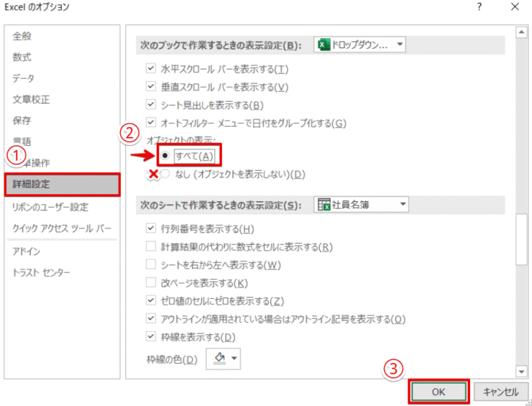Select 詳細設定 in the sidebar
The height and width of the screenshot is (406, 532).
coord(63,185)
